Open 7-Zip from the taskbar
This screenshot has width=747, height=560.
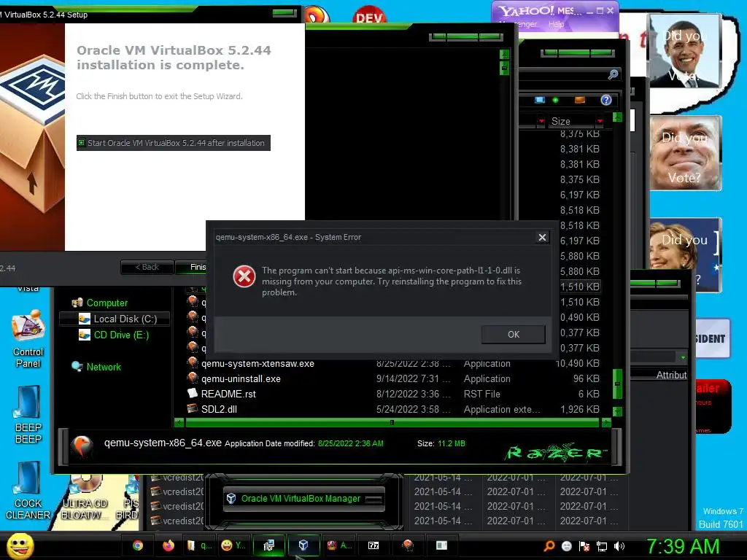[x=373, y=545]
